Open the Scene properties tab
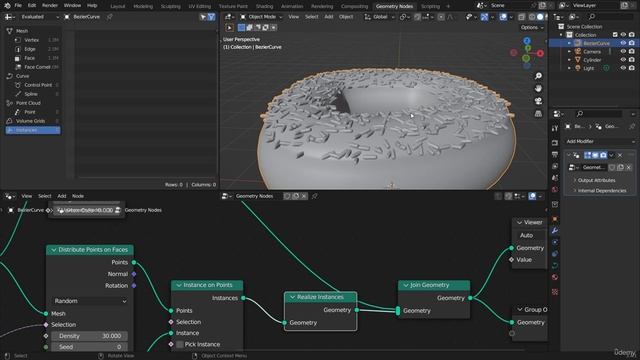The image size is (640, 360). [555, 178]
